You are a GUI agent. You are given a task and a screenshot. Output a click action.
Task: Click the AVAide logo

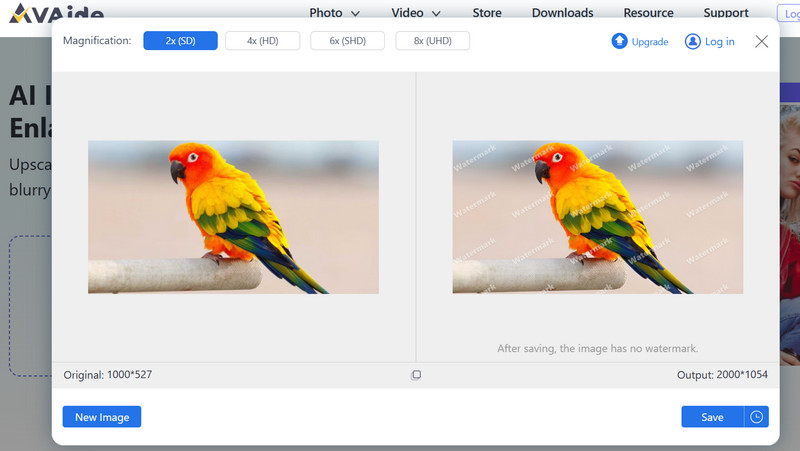[x=57, y=13]
